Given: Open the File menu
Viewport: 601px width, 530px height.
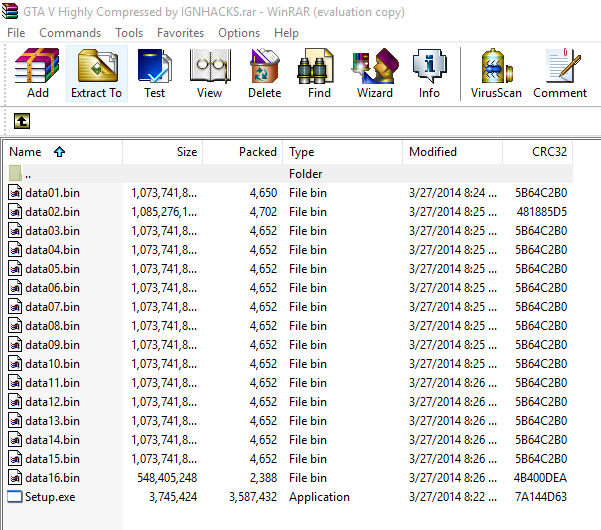Looking at the screenshot, I should [x=16, y=33].
